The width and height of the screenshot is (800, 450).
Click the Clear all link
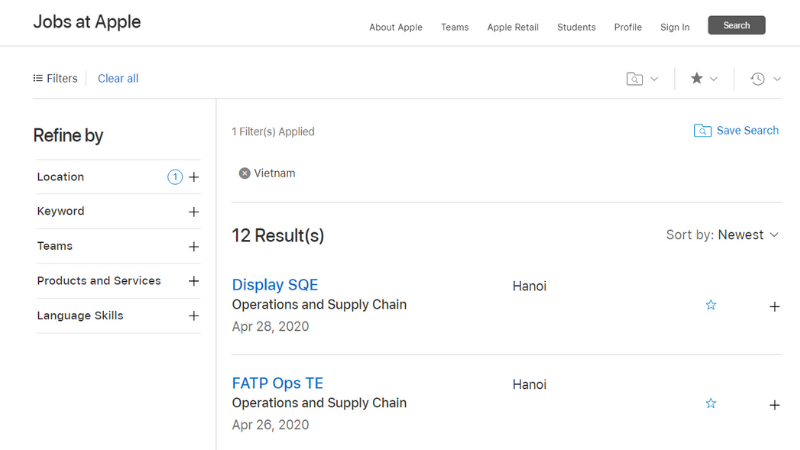118,79
